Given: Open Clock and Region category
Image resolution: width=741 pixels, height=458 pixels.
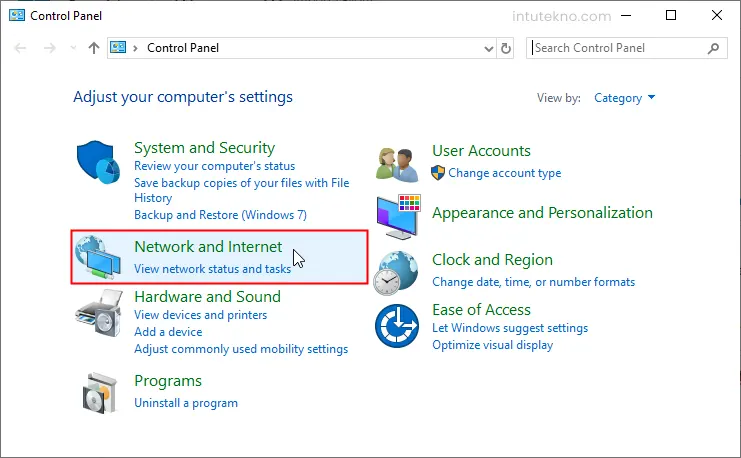Looking at the screenshot, I should pos(492,259).
